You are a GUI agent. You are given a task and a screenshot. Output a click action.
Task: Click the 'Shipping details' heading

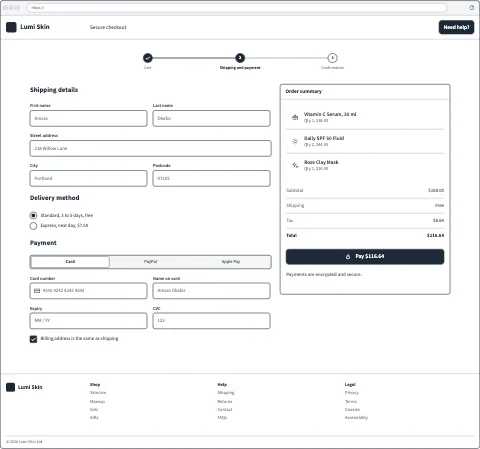54,90
